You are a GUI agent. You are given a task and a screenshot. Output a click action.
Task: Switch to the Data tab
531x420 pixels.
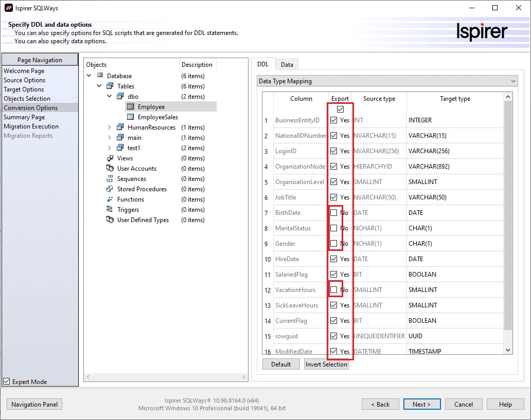click(x=287, y=64)
